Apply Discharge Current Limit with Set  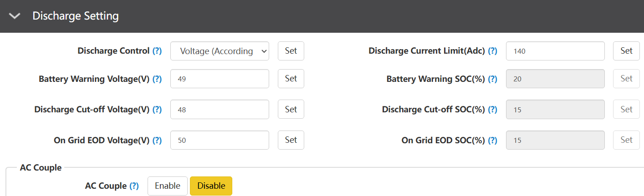pos(626,51)
